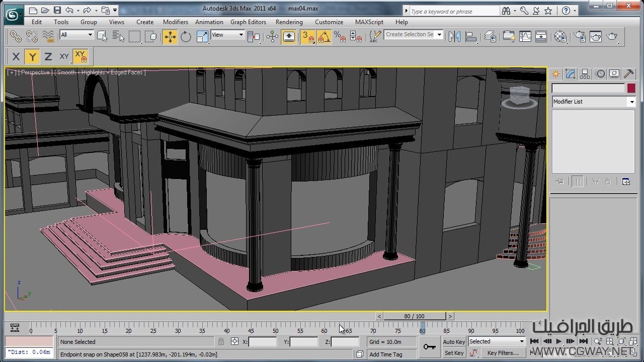Restrict axis constraint to Y

click(x=32, y=57)
